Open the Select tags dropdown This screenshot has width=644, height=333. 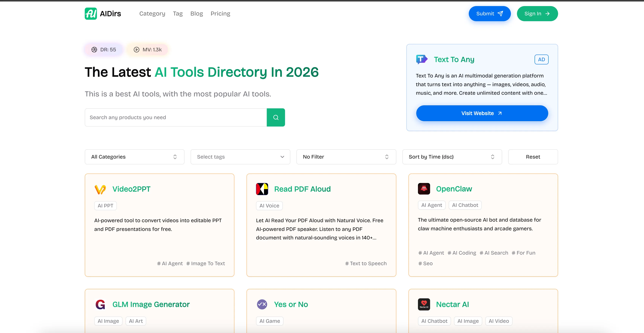pos(240,157)
